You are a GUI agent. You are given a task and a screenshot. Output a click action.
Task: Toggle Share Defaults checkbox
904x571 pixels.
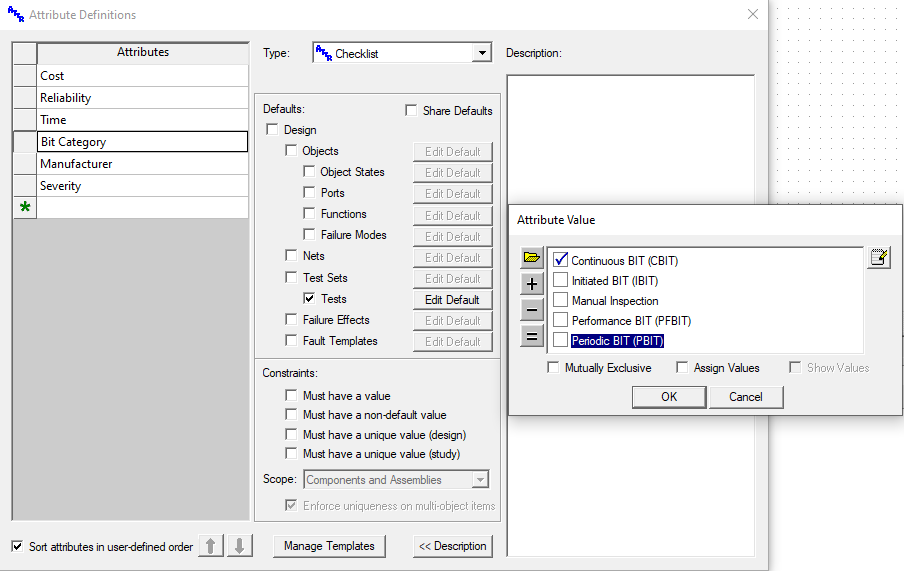pos(411,110)
